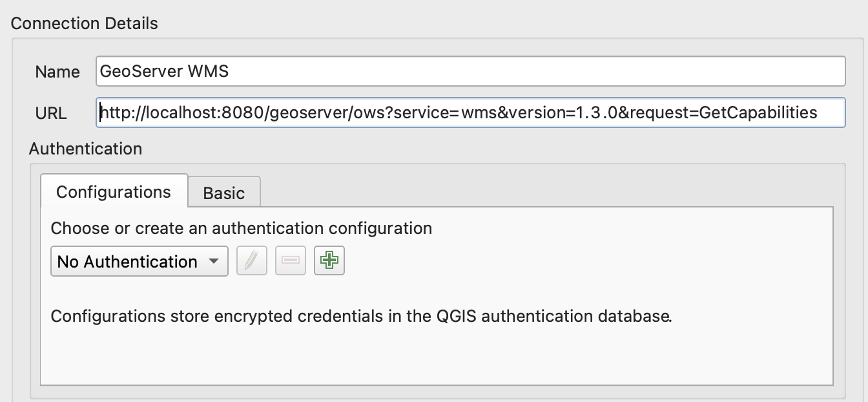Focus the URL input field
The width and height of the screenshot is (868, 402).
click(x=830, y=113)
